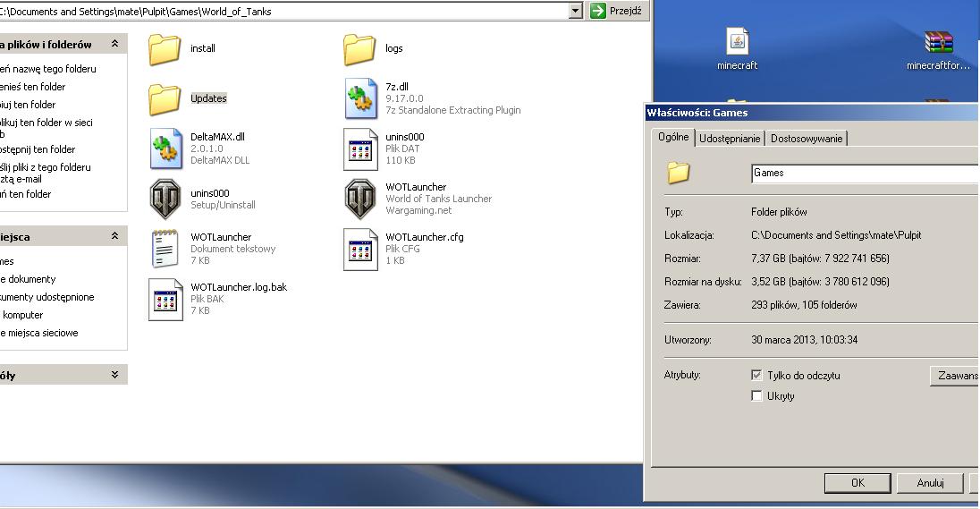The image size is (980, 509).
Task: Click move this folder task link
Action: coord(32,87)
